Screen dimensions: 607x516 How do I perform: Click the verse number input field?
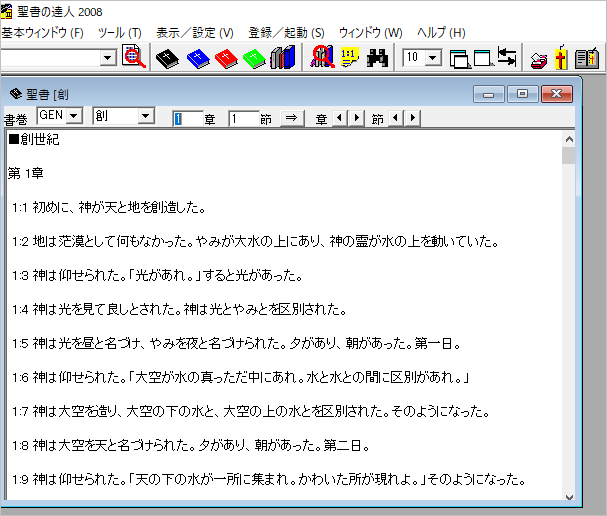(244, 118)
